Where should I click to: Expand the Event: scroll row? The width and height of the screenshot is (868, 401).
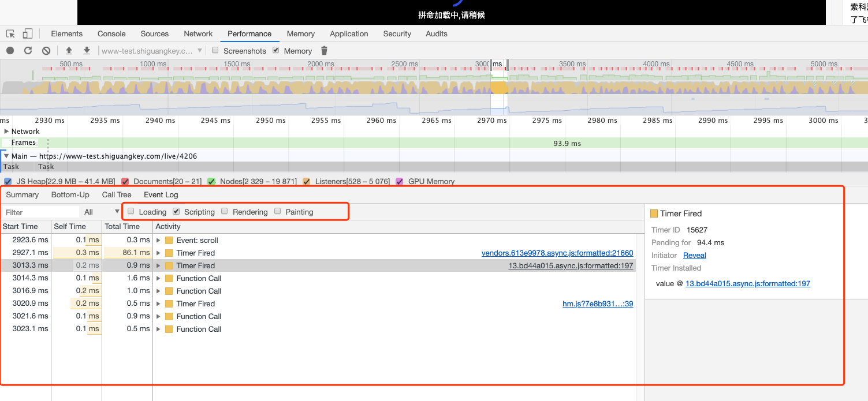(158, 240)
